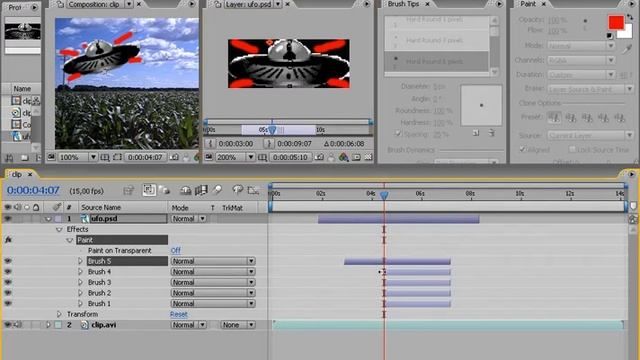
Task: Click the Frame Blending film-strip icon in timeline
Action: coord(201,190)
